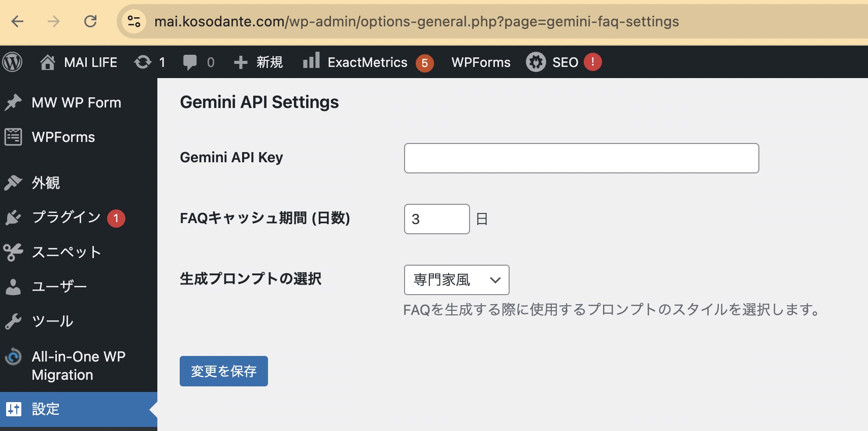868x431 pixels.
Task: Click the red SEO alert badge
Action: [x=593, y=62]
